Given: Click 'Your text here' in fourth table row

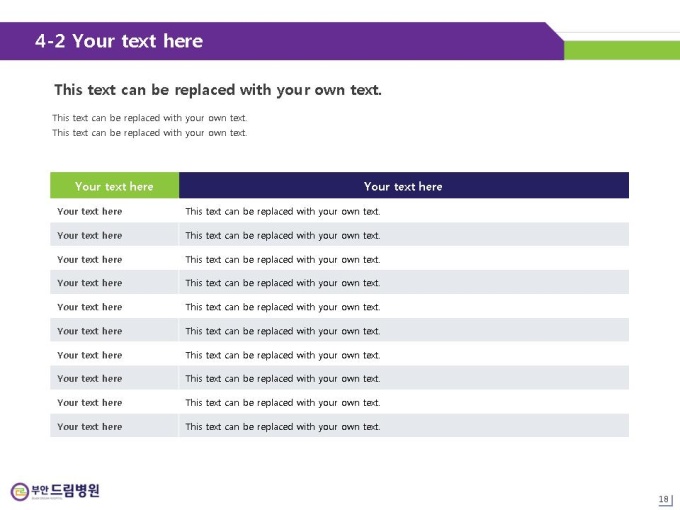Looking at the screenshot, I should tap(90, 283).
